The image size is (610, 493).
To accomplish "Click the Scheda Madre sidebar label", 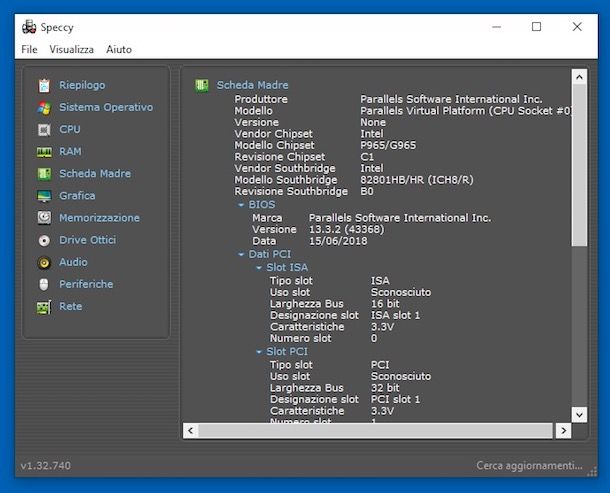I will (x=94, y=174).
